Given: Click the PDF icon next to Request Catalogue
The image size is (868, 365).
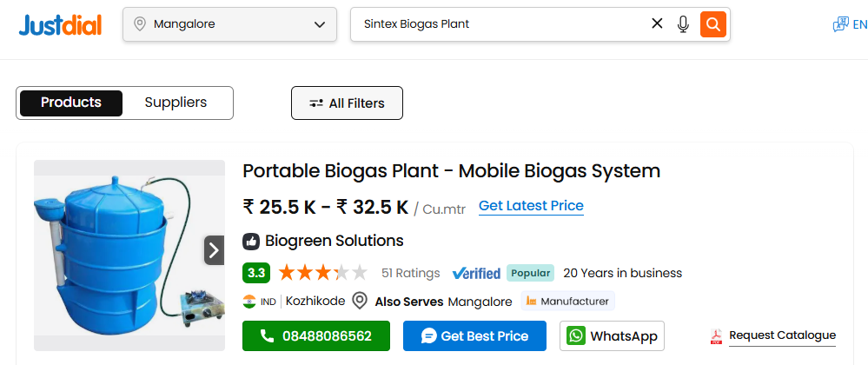Looking at the screenshot, I should (717, 336).
